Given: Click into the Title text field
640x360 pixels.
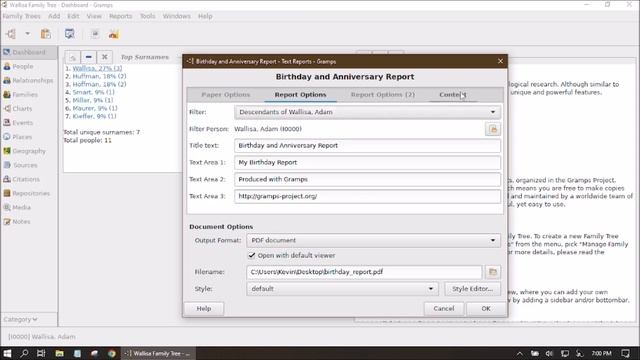Looking at the screenshot, I should tap(367, 146).
